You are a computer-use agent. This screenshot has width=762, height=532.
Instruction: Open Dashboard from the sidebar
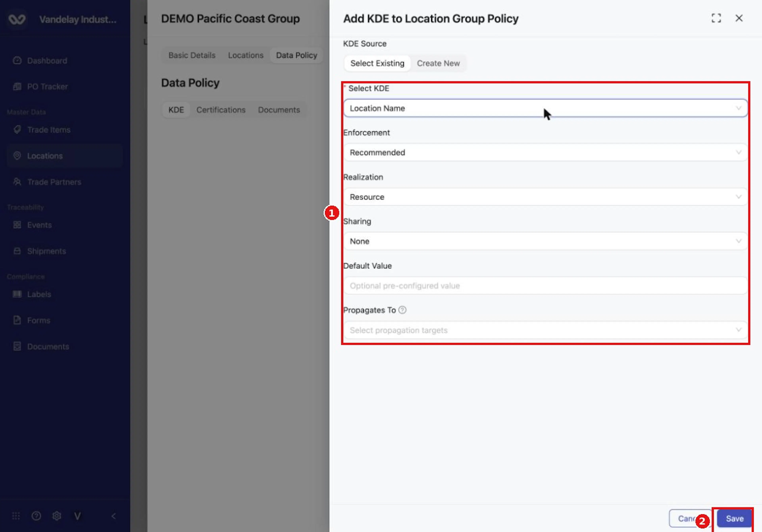pos(47,61)
